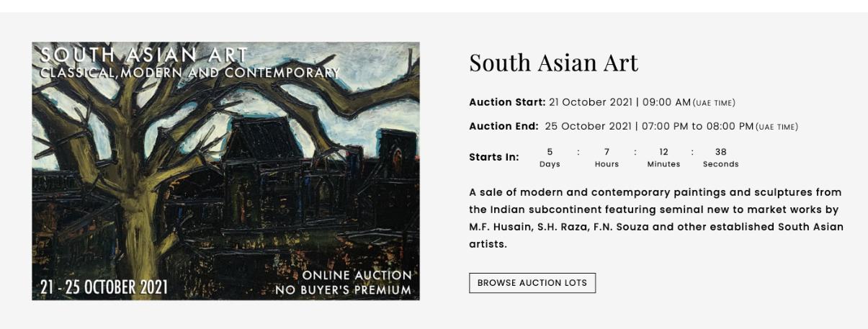Open the South Asian Art heading link
868x329 pixels.
553,63
